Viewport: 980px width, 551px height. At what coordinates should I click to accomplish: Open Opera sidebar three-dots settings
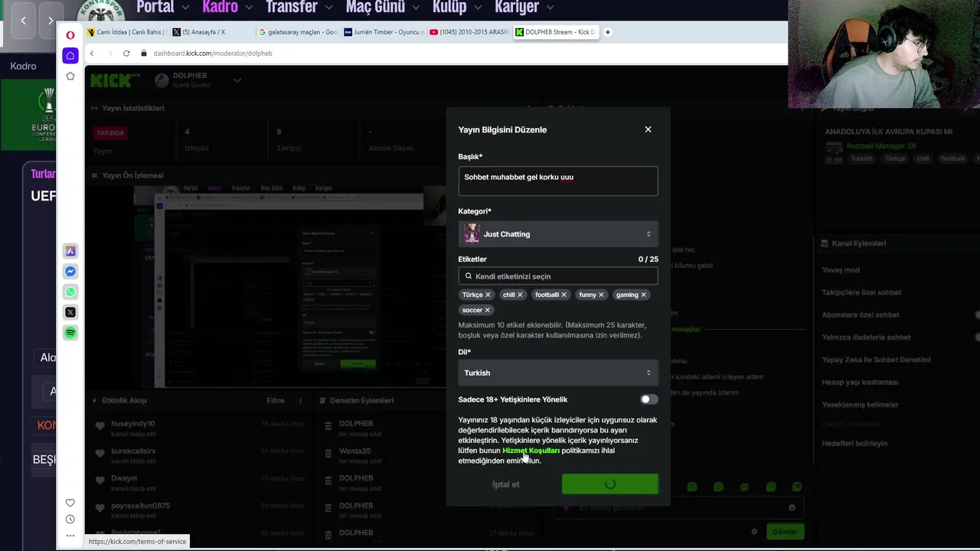(x=70, y=536)
